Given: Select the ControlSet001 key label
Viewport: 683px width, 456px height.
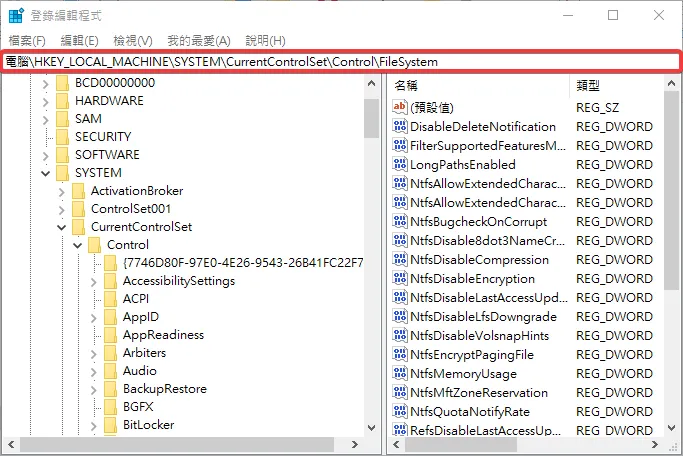Looking at the screenshot, I should 131,209.
